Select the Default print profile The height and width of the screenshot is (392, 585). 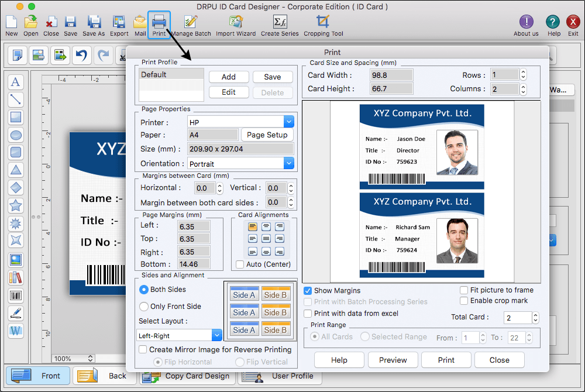171,74
